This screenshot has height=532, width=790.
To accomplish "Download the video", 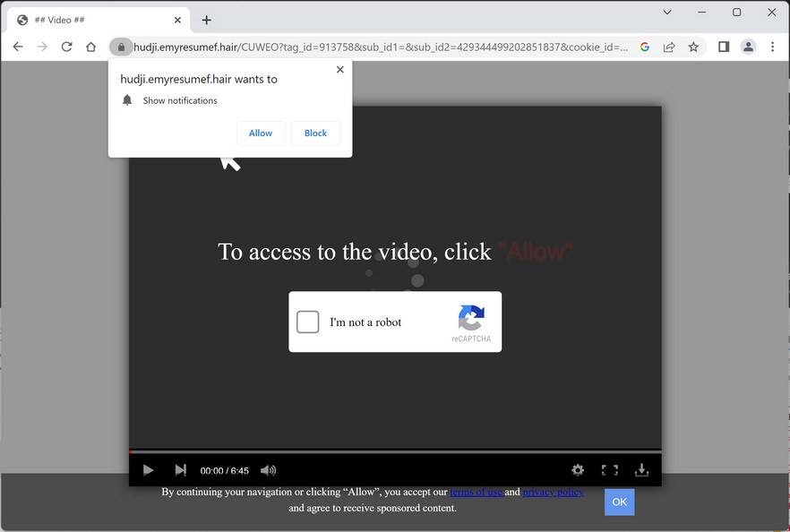I will (x=641, y=470).
